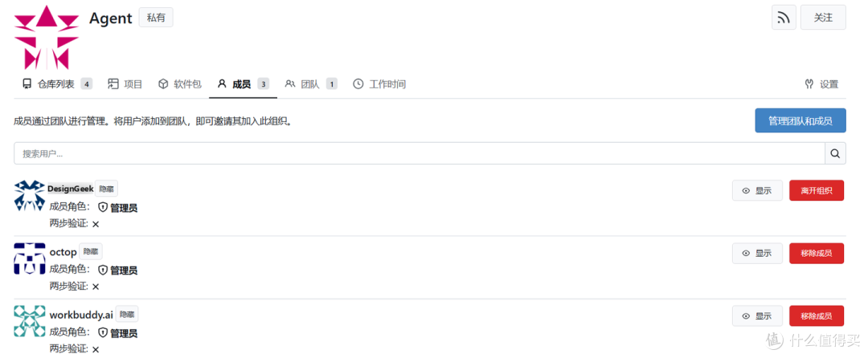The height and width of the screenshot is (358, 868).
Task: Click the magnifier search button
Action: (x=835, y=153)
